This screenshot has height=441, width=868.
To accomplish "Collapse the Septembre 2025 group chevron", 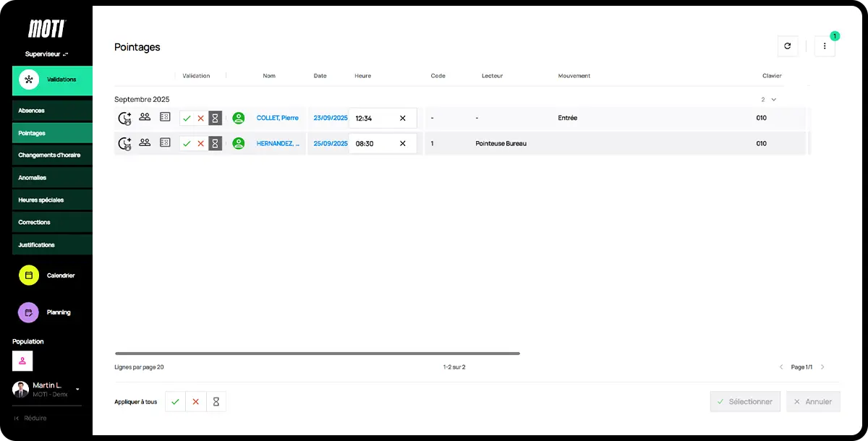I will (x=774, y=99).
